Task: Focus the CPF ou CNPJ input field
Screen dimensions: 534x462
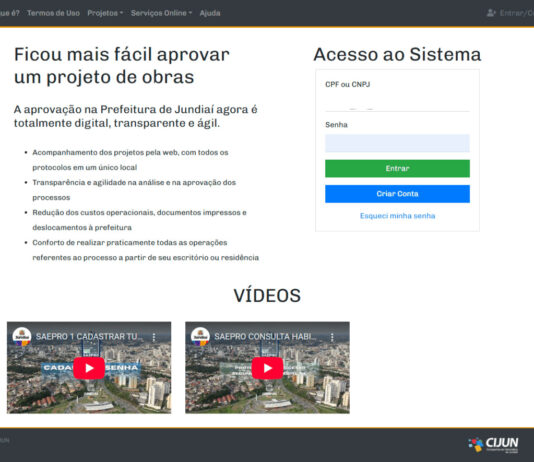Action: point(397,103)
